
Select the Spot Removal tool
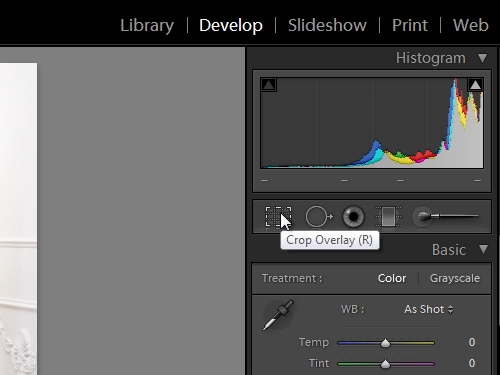pyautogui.click(x=319, y=217)
